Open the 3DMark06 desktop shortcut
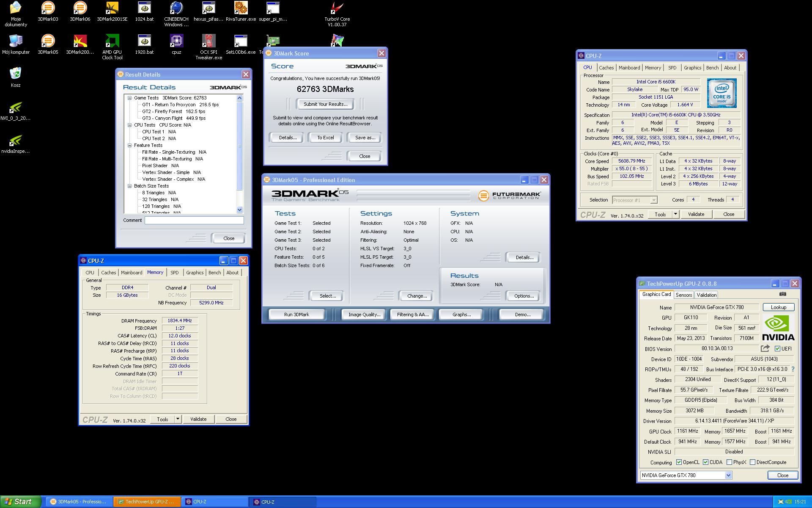 [80, 11]
